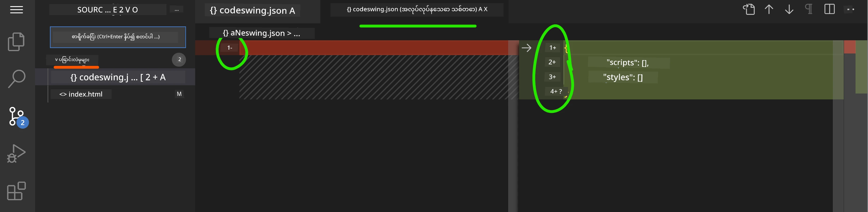Click the changes count badge showing 2
The width and height of the screenshot is (868, 212).
179,60
